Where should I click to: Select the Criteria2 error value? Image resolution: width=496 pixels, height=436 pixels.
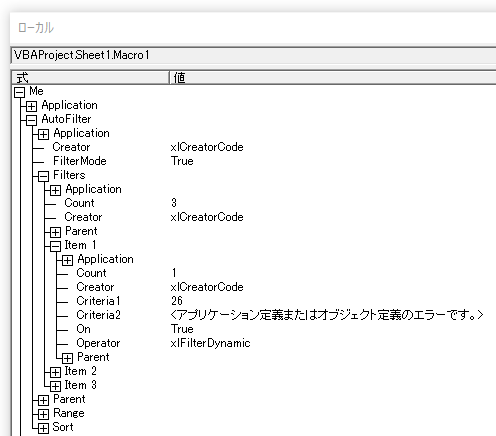pos(327,315)
